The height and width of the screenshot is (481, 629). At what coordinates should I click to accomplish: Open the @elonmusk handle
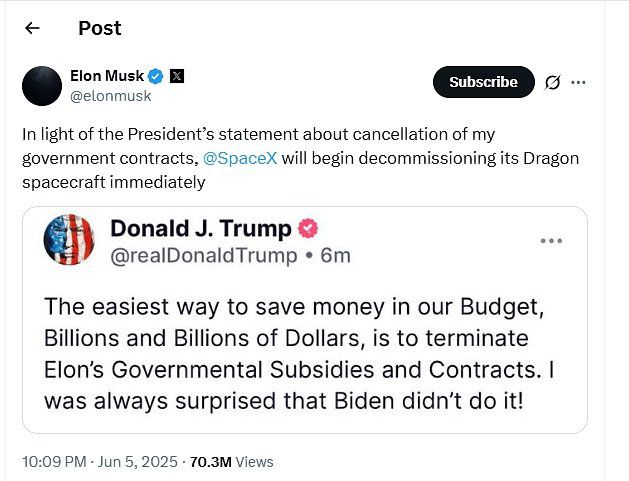point(111,96)
